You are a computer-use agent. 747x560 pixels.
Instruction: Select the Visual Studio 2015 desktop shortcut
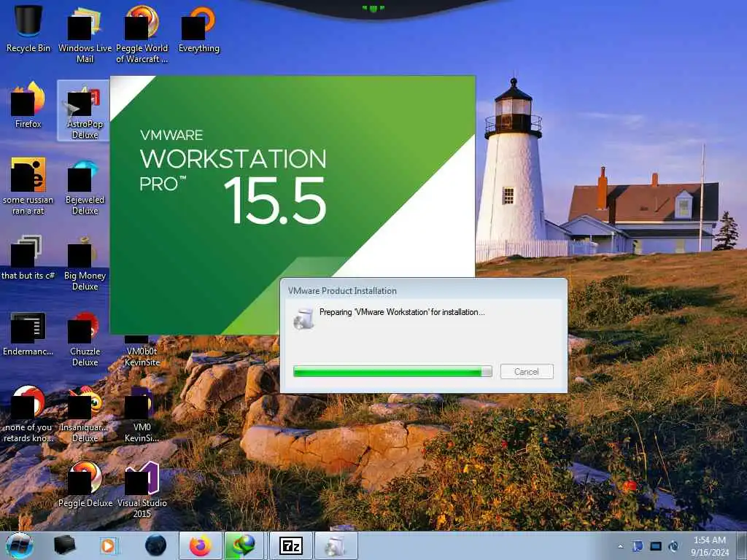(x=142, y=489)
